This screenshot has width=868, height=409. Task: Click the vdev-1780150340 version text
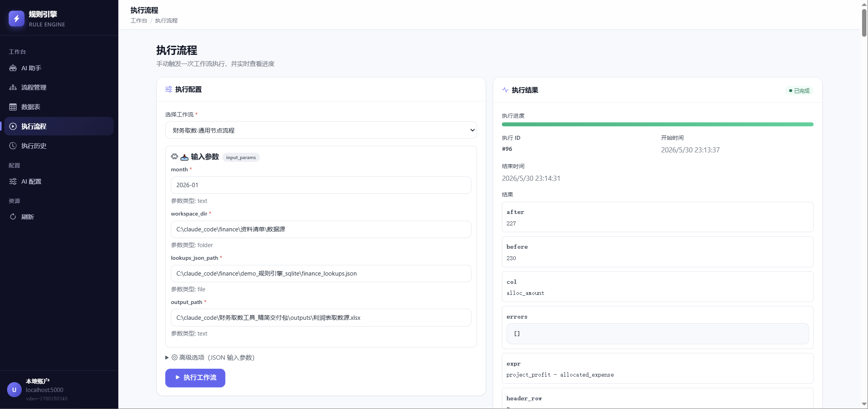pyautogui.click(x=47, y=399)
